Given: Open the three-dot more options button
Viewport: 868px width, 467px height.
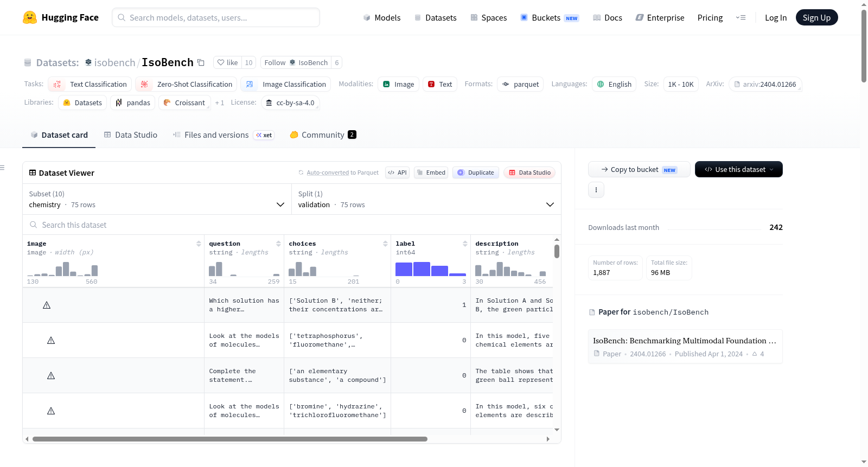Looking at the screenshot, I should [596, 190].
